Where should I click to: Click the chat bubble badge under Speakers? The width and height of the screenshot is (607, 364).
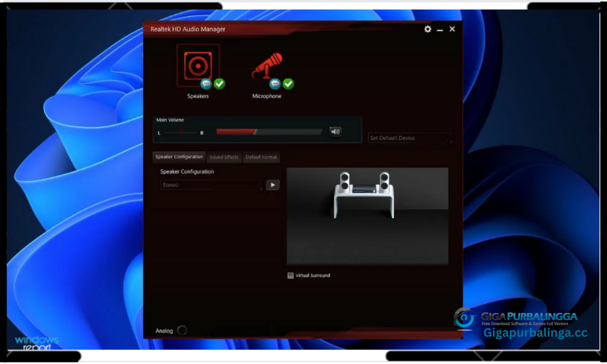[206, 84]
